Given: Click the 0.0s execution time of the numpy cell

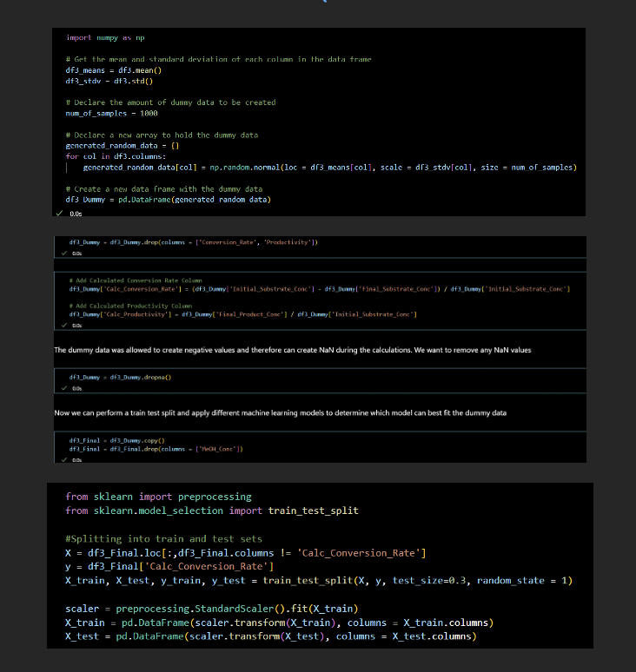Looking at the screenshot, I should (75, 213).
